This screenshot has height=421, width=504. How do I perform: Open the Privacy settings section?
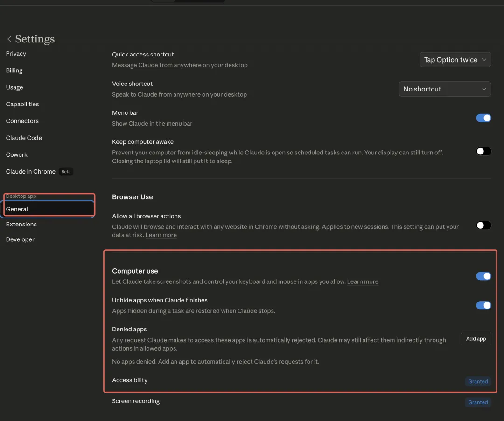tap(16, 54)
